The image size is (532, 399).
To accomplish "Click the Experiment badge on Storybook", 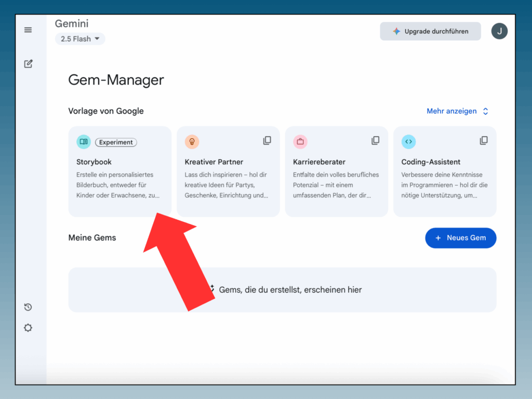I will pyautogui.click(x=116, y=142).
